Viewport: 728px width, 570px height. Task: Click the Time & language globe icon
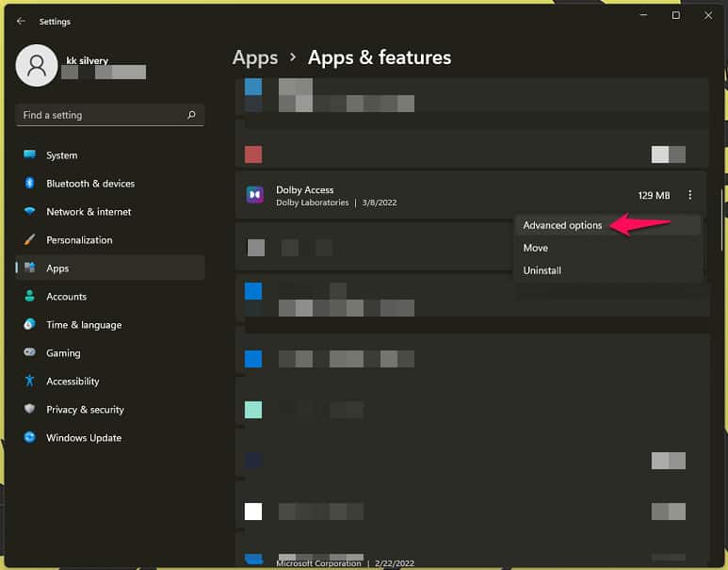pos(29,324)
